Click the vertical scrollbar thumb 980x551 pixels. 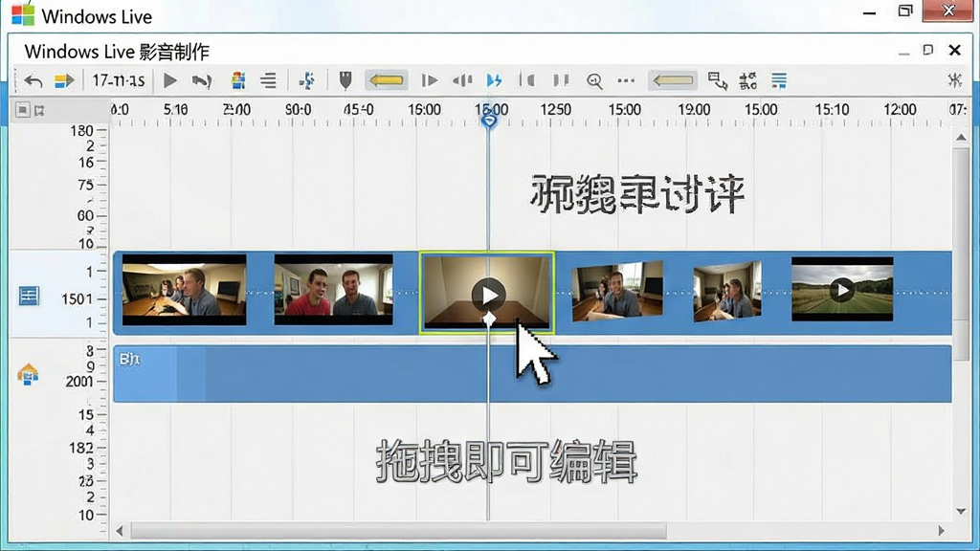(x=961, y=254)
